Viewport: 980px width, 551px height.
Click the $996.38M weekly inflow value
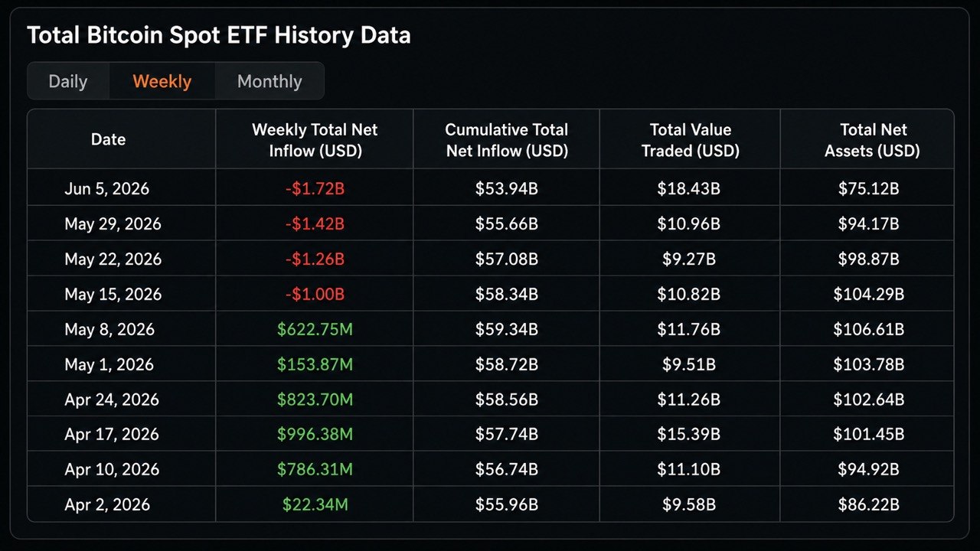pyautogui.click(x=315, y=434)
